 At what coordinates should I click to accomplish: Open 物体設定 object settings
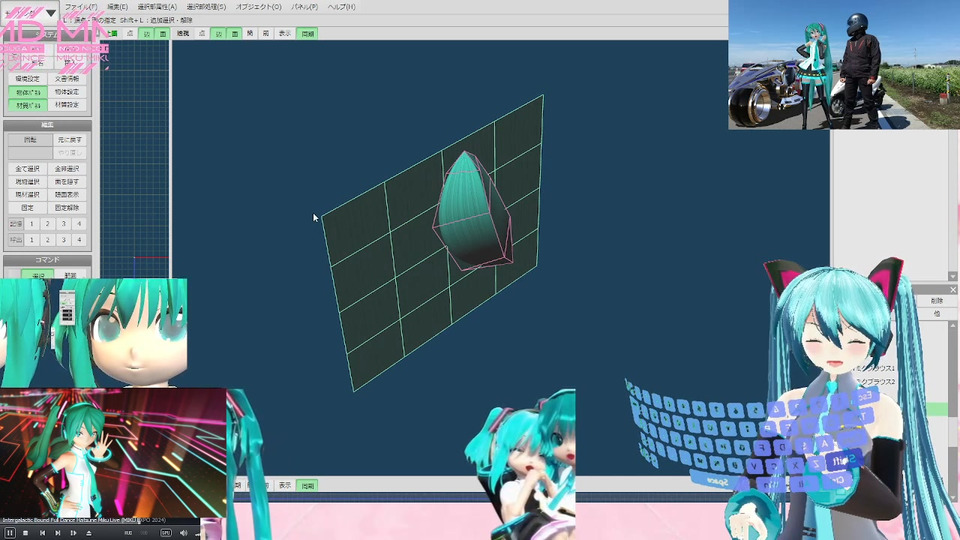click(x=67, y=92)
